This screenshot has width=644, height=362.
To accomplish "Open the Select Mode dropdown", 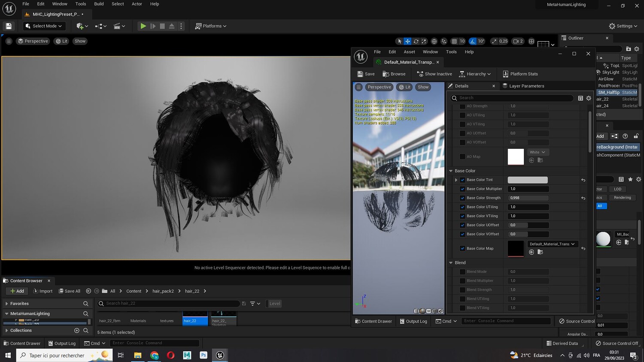I will tap(43, 26).
